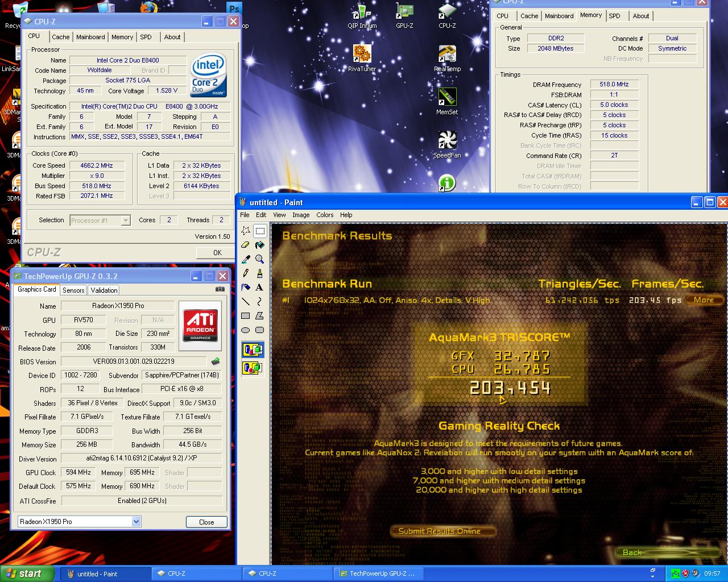Open the RealTemp desktop icon

click(x=447, y=59)
